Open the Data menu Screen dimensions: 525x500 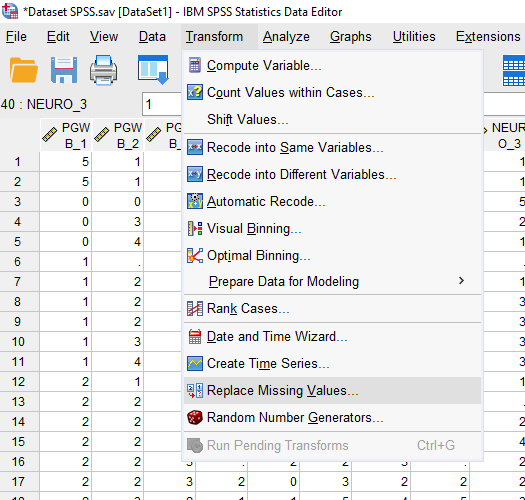(152, 37)
